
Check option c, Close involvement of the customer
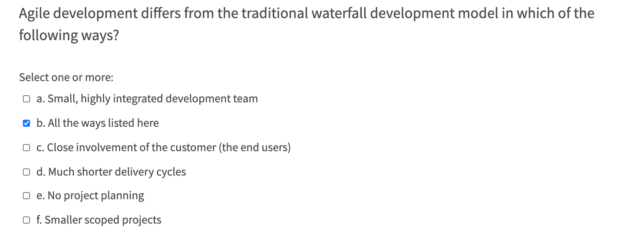point(26,147)
